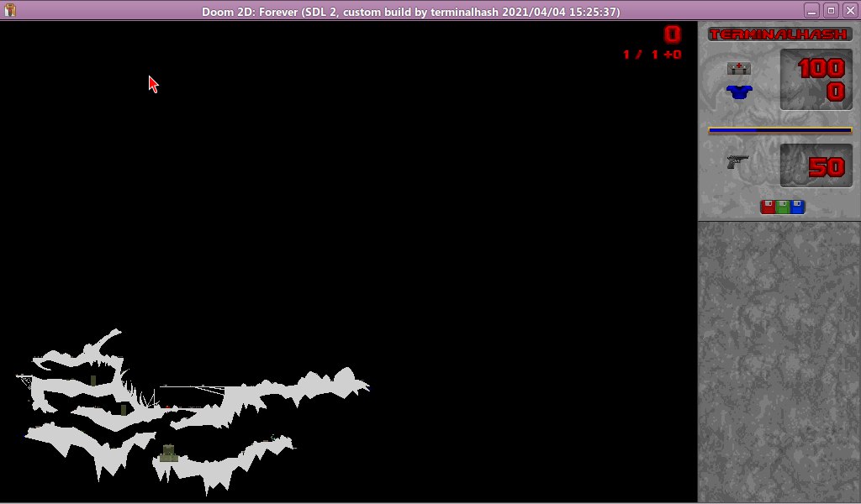Click the app icon in title bar
The width and height of the screenshot is (861, 504).
click(10, 10)
